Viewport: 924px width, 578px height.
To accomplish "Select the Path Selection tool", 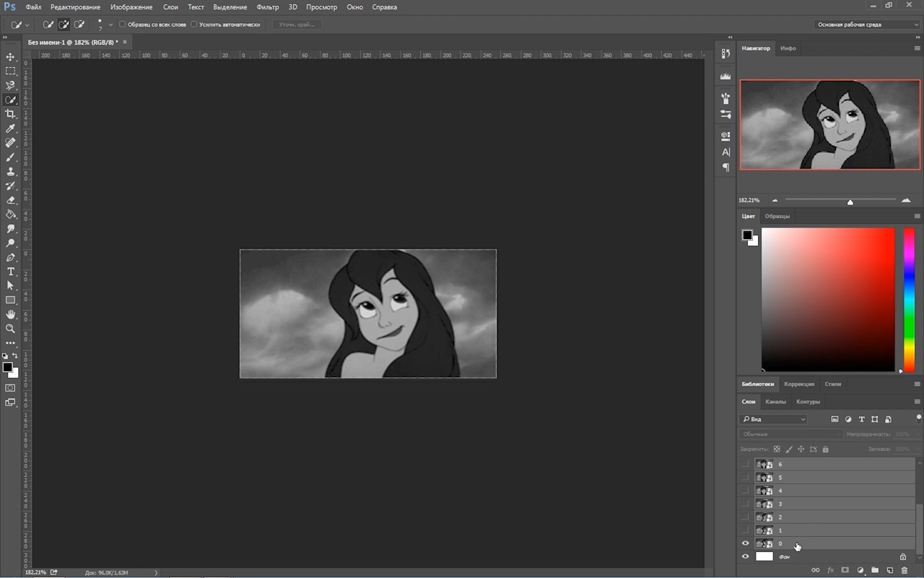I will tap(10, 285).
